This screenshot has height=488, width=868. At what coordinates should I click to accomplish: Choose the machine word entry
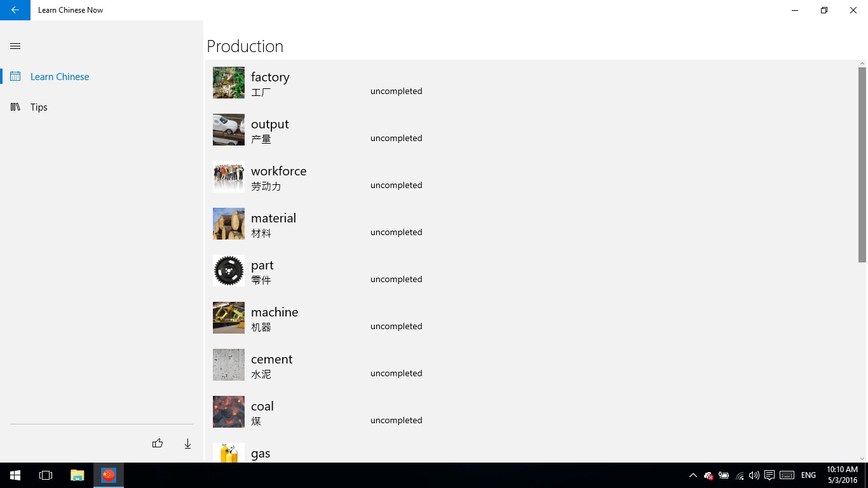pos(531,318)
